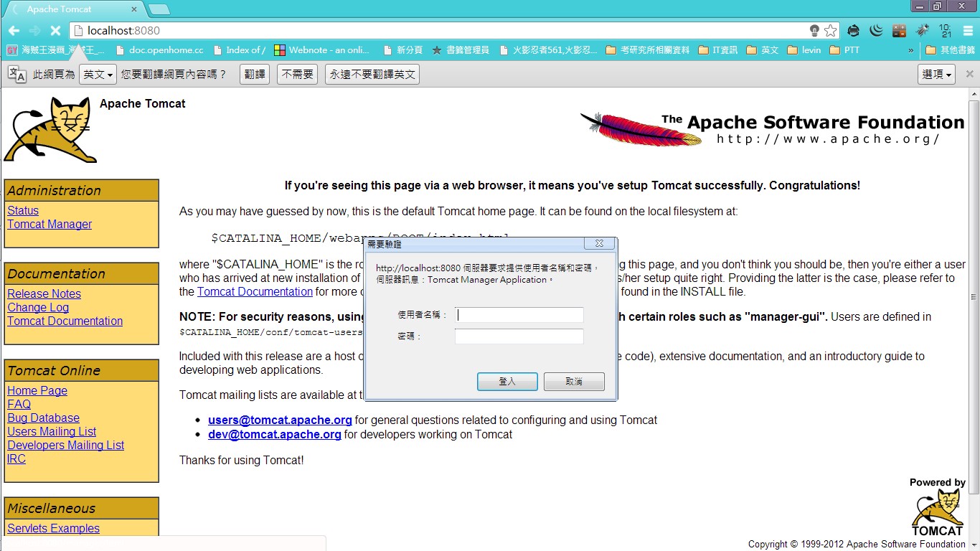
Task: Open the sidebar Tomcat Documentation link
Action: tap(65, 321)
